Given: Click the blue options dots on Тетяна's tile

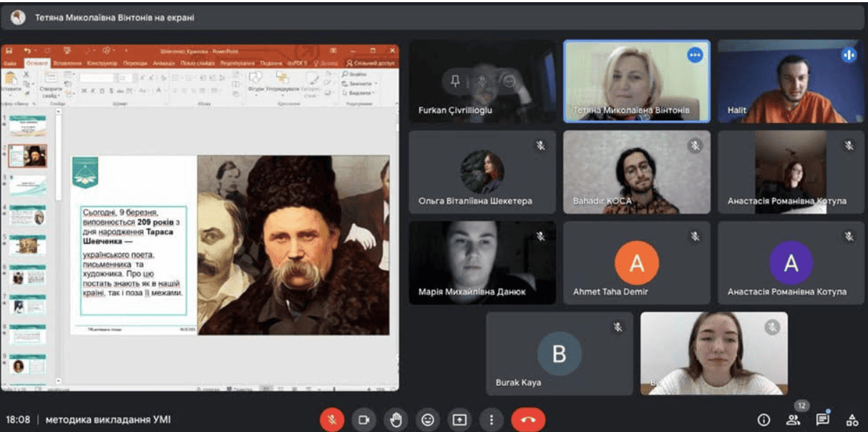Looking at the screenshot, I should tap(694, 55).
